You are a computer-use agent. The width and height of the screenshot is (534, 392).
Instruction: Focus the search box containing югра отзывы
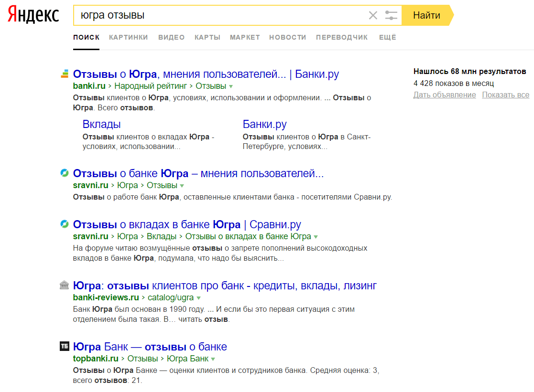coord(221,15)
